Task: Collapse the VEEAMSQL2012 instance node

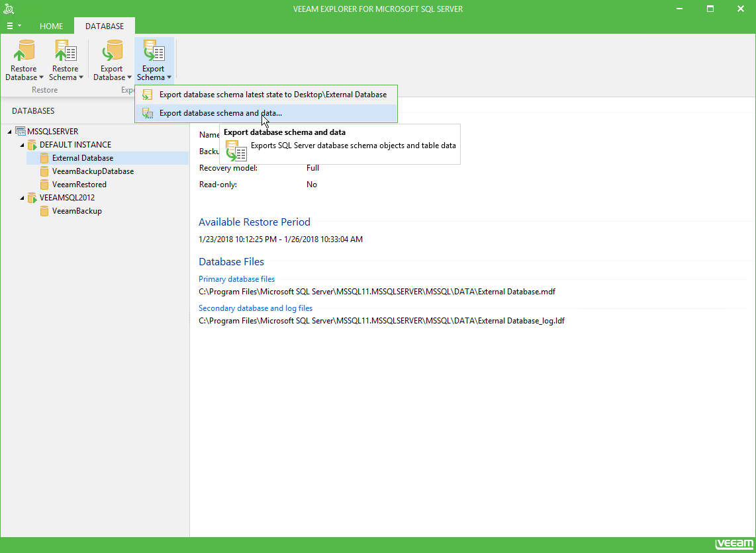Action: (23, 198)
